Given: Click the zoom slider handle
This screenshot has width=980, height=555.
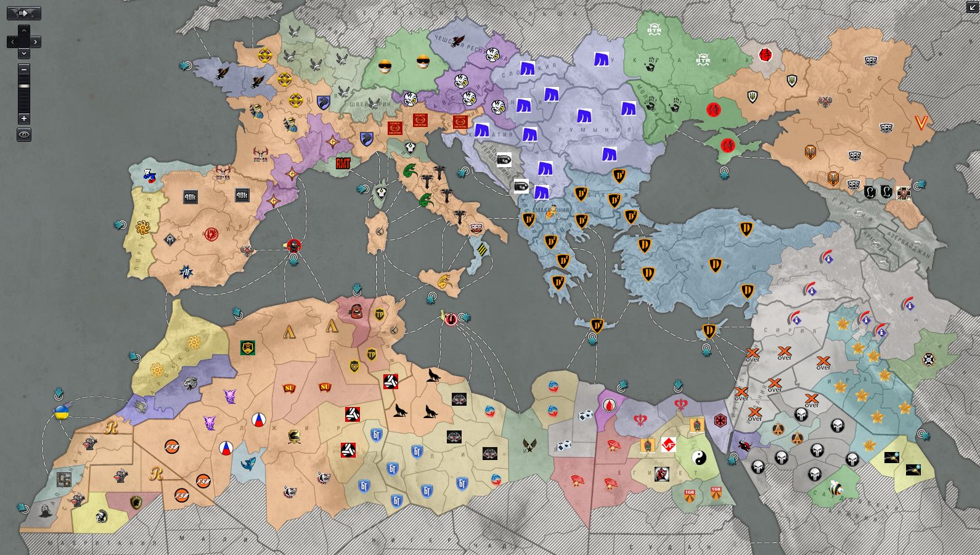Looking at the screenshot, I should point(24,86).
